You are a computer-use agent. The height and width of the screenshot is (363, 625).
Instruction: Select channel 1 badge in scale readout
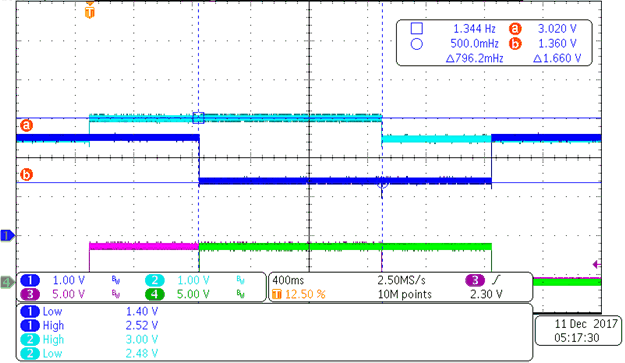(30, 281)
